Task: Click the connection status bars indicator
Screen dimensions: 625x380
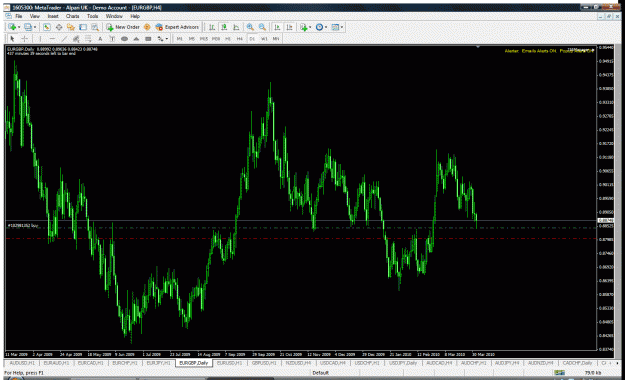Action: pyautogui.click(x=560, y=373)
